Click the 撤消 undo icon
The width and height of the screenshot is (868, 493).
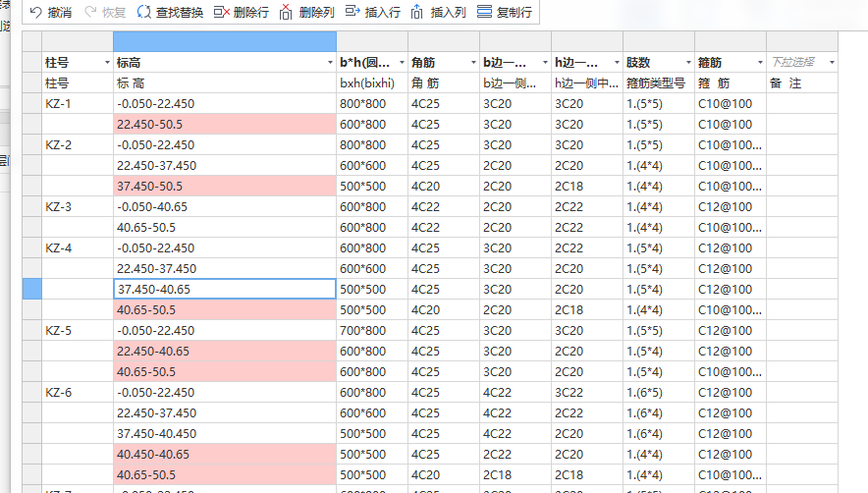pyautogui.click(x=36, y=12)
